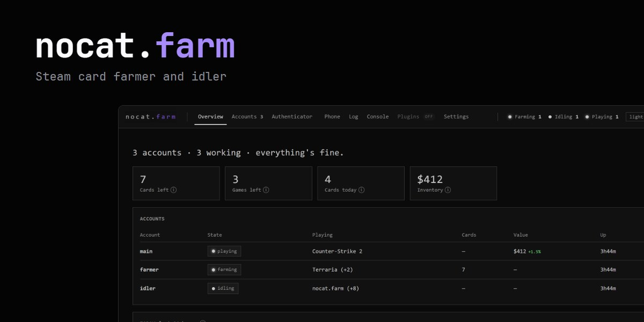Click the info icon beside Cards today
This screenshot has width=644, height=322.
pyautogui.click(x=361, y=190)
